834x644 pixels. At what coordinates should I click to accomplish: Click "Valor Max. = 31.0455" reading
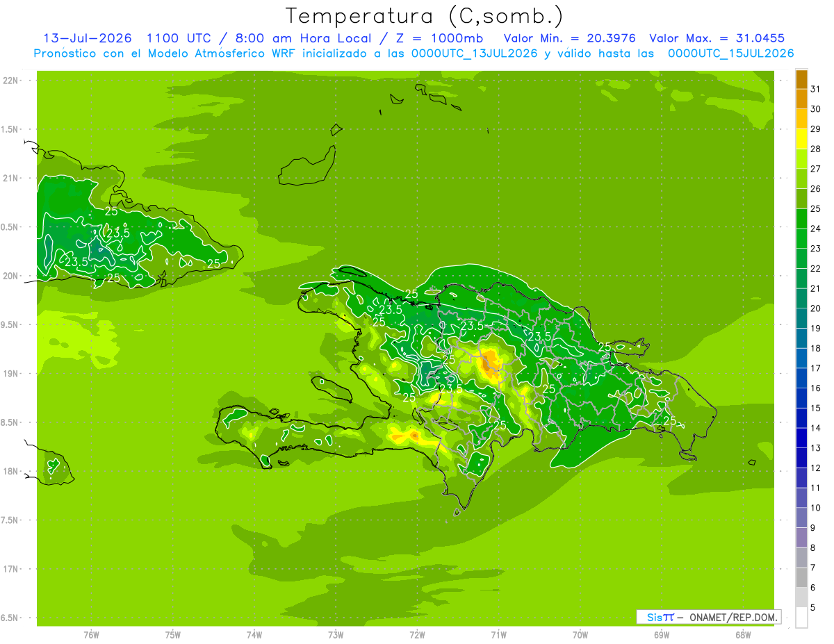(717, 38)
